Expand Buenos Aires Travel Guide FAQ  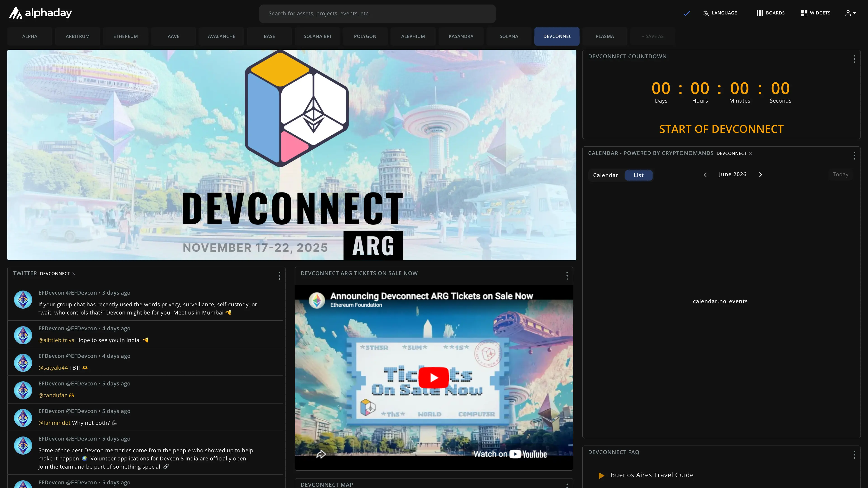652,475
